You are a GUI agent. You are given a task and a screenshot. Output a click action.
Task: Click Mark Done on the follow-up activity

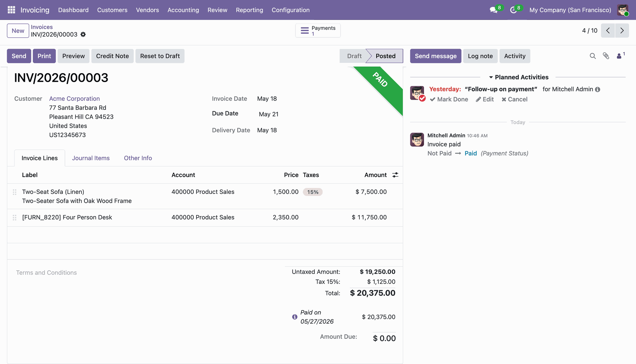coord(449,99)
